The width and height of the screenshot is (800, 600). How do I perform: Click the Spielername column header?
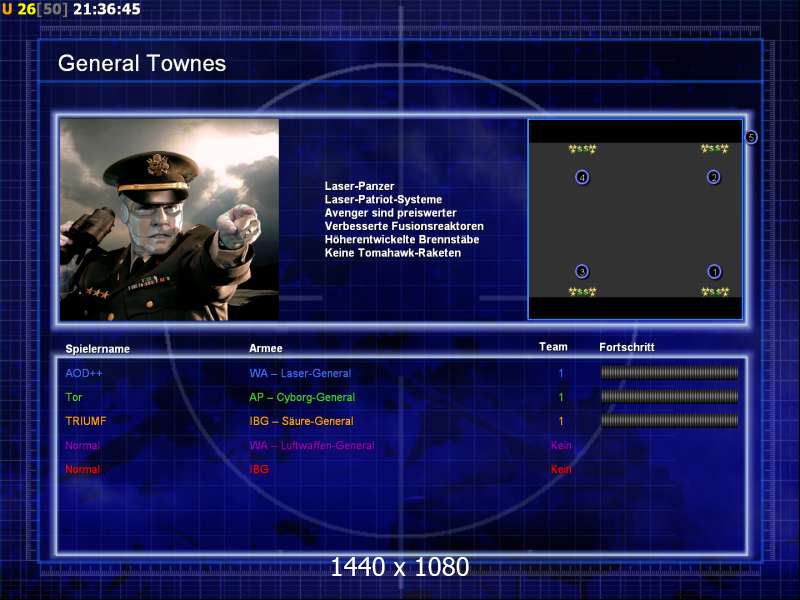[97, 349]
